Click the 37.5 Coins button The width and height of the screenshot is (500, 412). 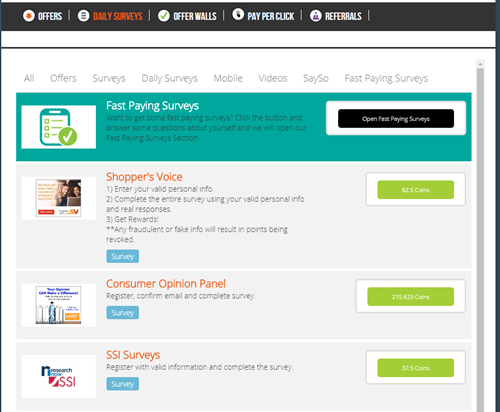[416, 368]
